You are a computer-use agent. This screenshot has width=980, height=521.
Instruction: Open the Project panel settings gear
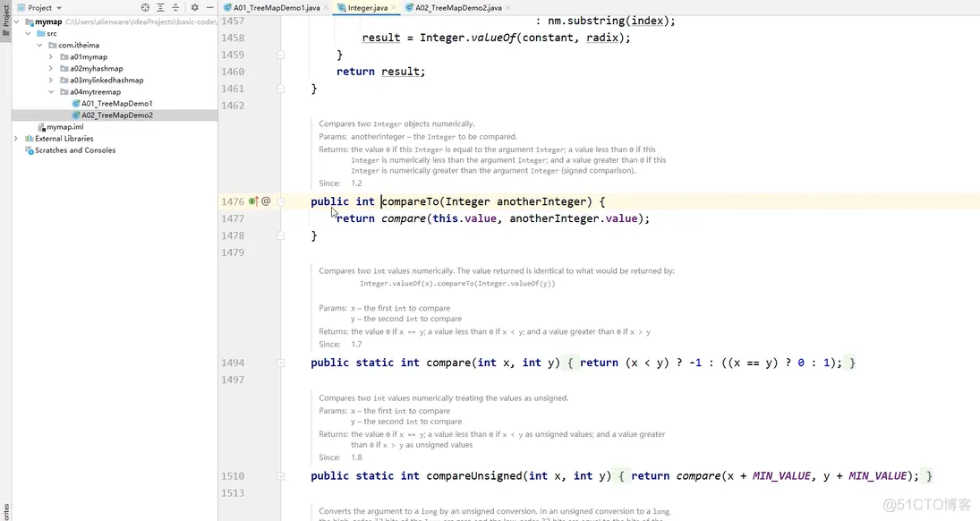point(194,7)
